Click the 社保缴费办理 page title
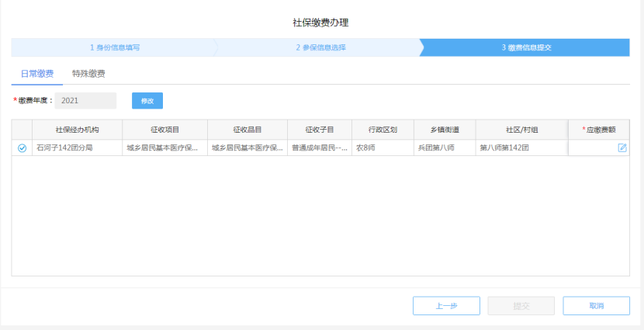 320,23
